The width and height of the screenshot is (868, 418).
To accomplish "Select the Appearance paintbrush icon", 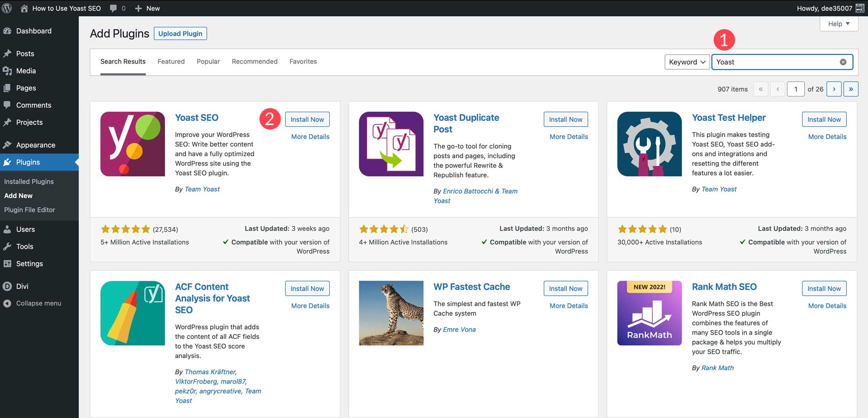I will coord(9,145).
